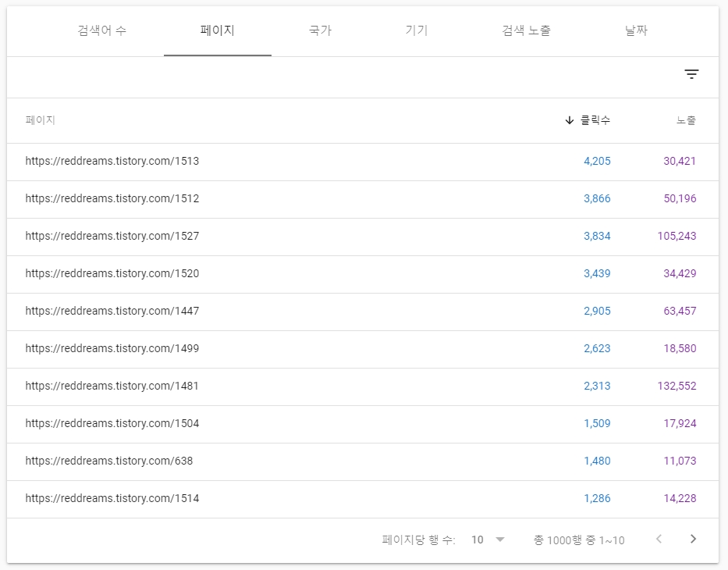This screenshot has width=728, height=570.
Task: Pick the reddreams.tistory.com/1514 page URL
Action: pyautogui.click(x=112, y=498)
